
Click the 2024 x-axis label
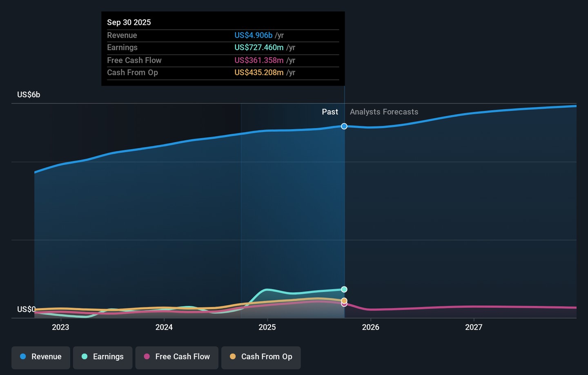[164, 327]
